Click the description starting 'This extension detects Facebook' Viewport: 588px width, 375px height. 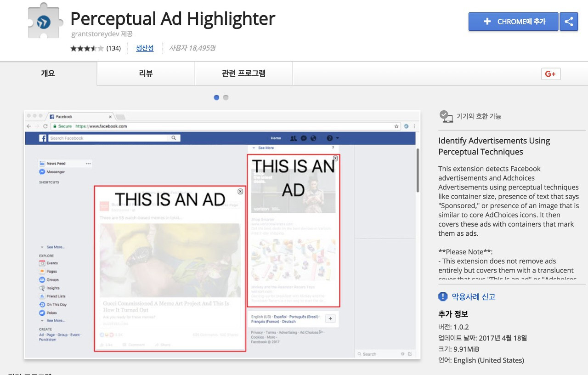click(x=509, y=201)
